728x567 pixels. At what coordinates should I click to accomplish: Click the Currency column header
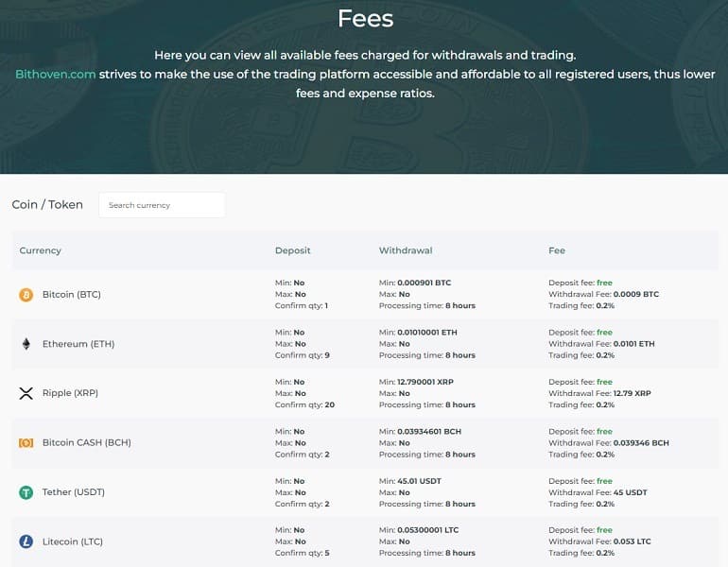pos(41,250)
